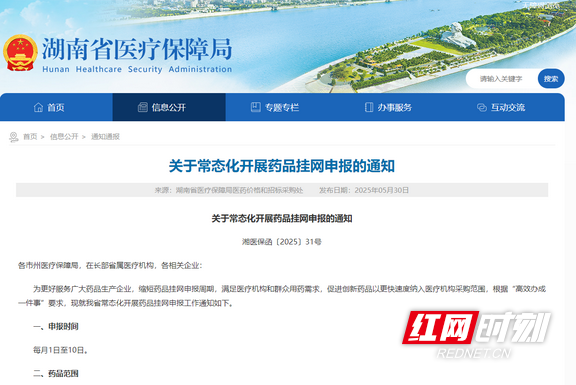Click the publish date 2025年05月30日
The width and height of the screenshot is (576, 385).
(x=382, y=190)
